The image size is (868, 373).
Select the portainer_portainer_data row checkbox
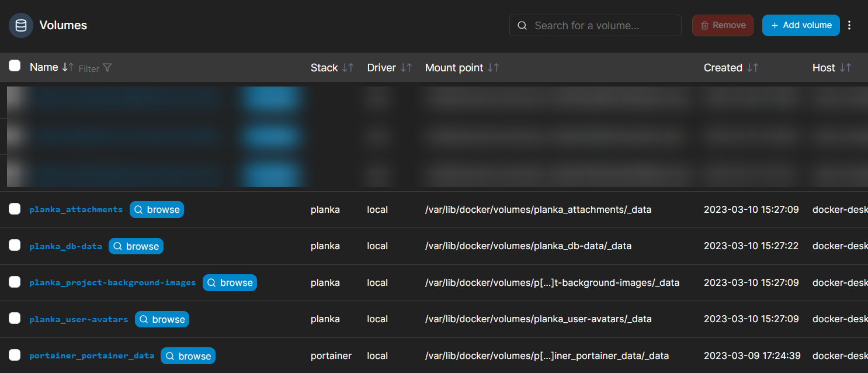[15, 355]
